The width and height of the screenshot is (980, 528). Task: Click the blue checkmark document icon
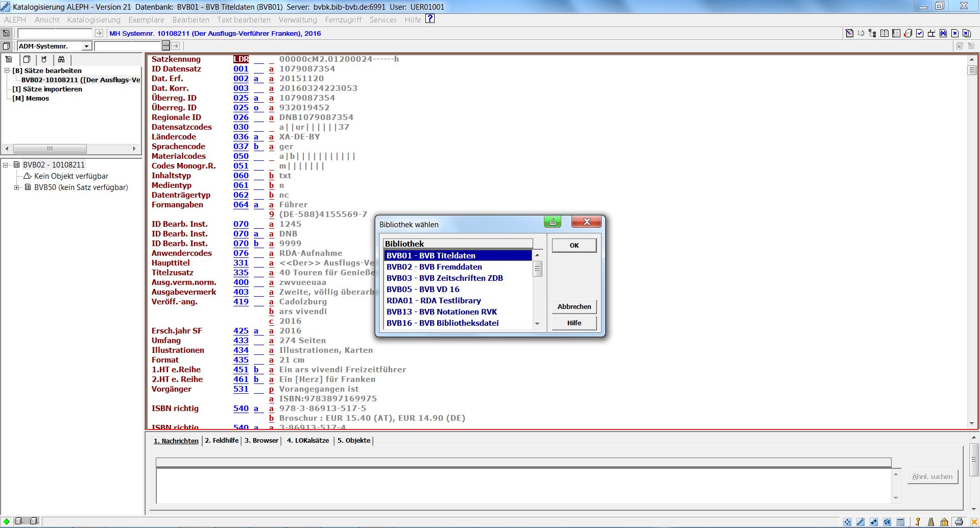(920, 33)
